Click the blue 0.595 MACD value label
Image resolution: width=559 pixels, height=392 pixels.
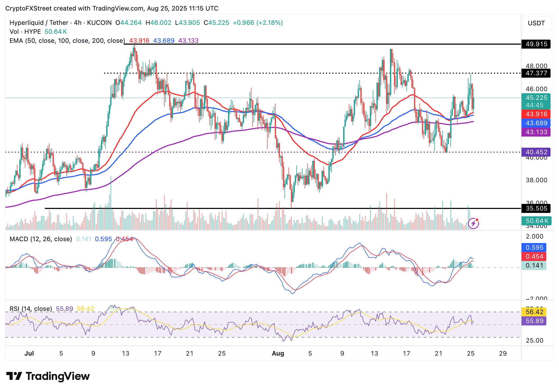(x=534, y=248)
